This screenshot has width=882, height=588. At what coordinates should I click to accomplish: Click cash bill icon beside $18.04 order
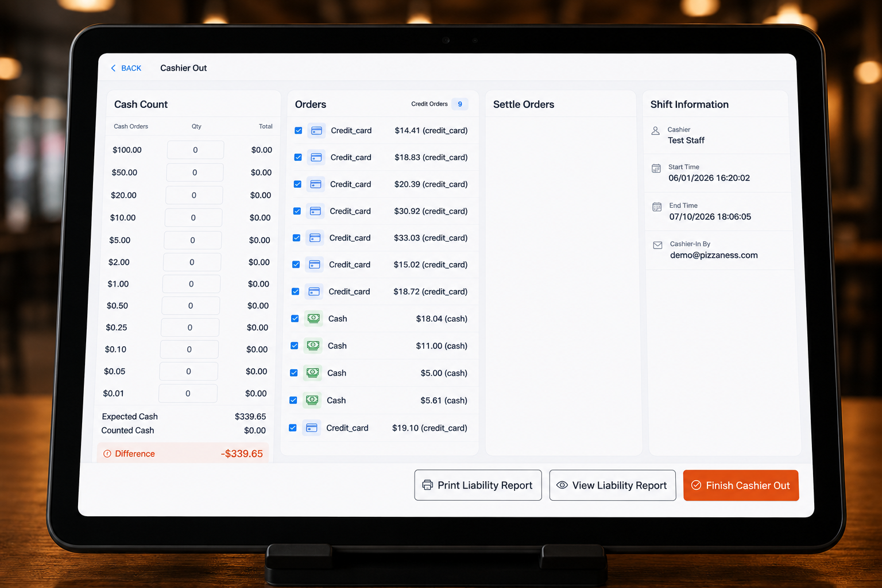(314, 318)
